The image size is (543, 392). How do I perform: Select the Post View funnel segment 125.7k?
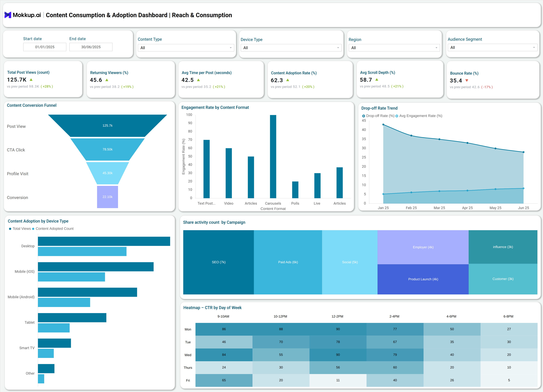coord(108,126)
